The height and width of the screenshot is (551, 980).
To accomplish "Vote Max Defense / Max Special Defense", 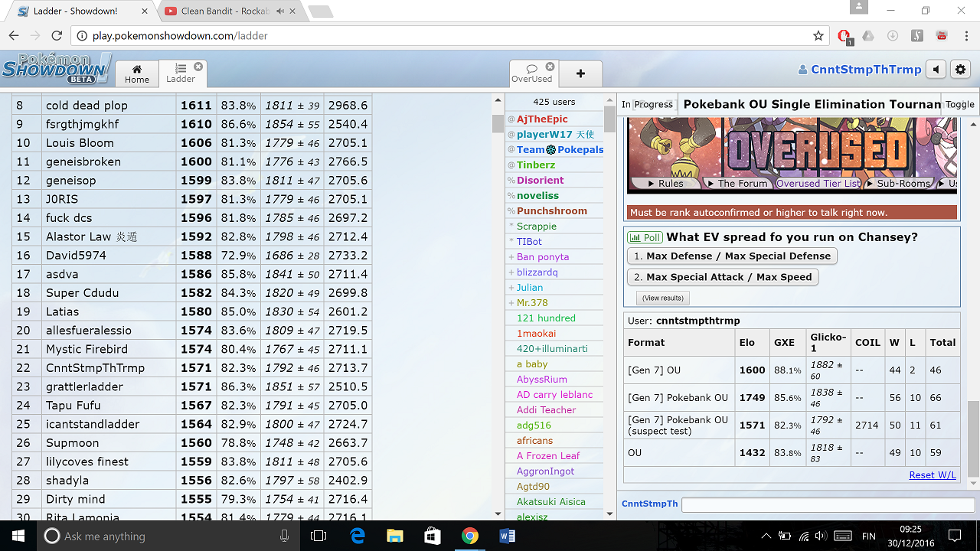I will point(732,256).
